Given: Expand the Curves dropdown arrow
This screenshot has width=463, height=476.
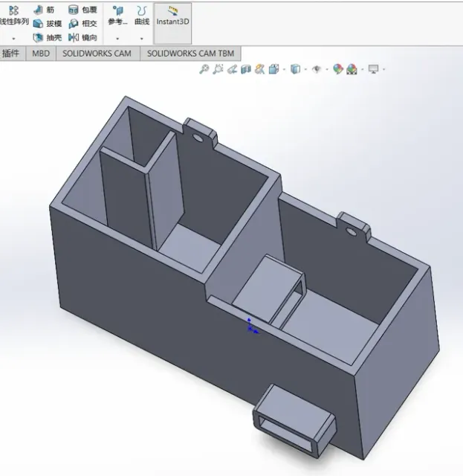Looking at the screenshot, I should tap(141, 39).
